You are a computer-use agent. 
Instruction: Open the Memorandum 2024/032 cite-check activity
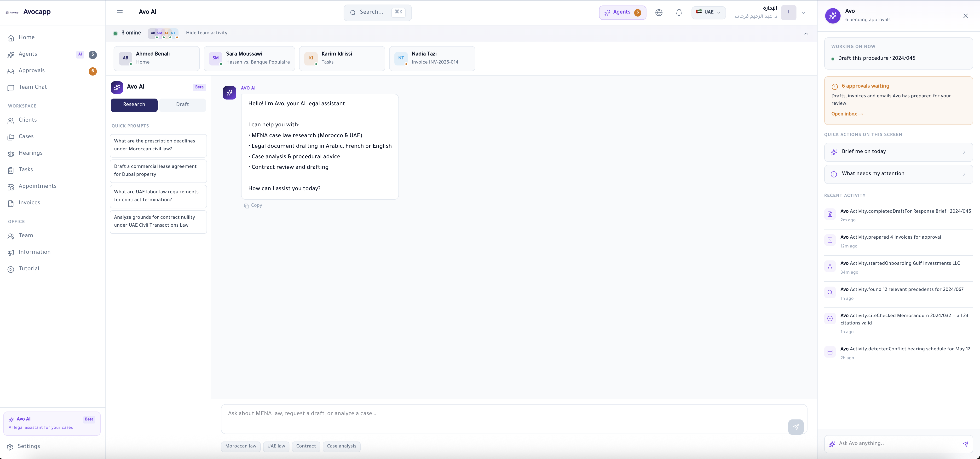click(898, 324)
